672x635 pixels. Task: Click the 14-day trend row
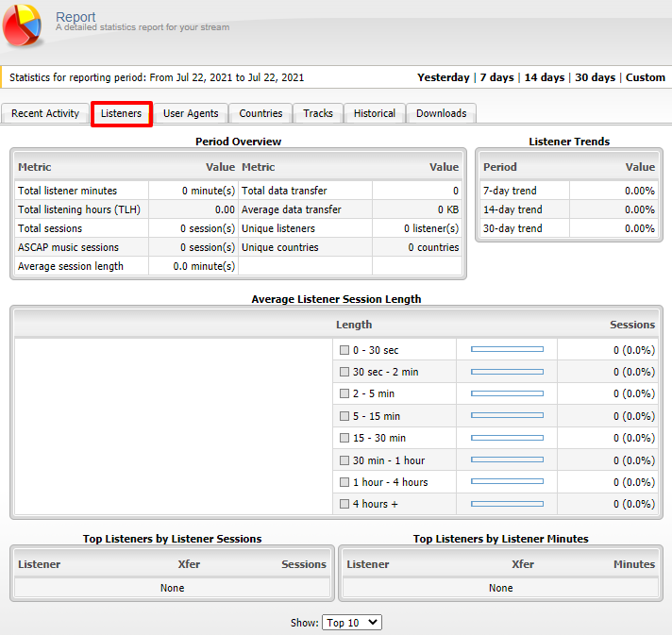tap(569, 209)
